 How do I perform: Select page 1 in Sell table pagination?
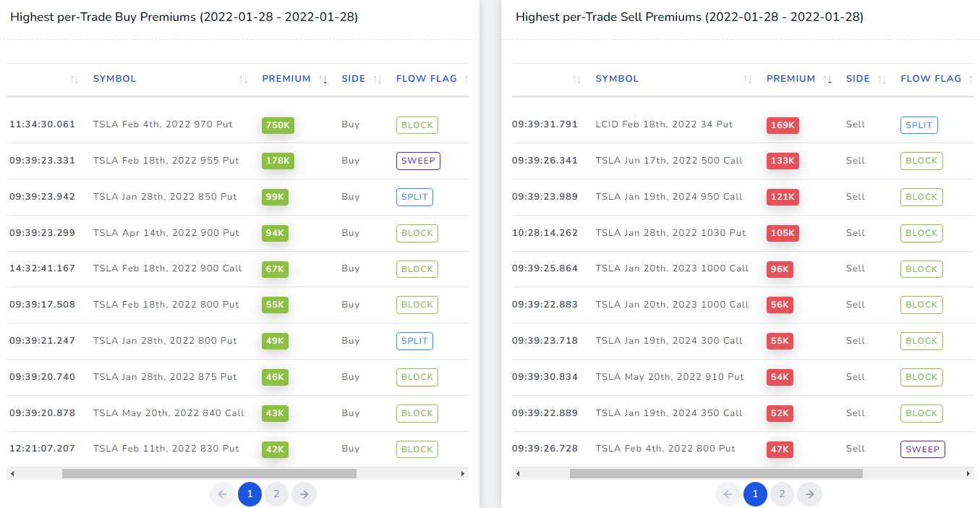(755, 494)
